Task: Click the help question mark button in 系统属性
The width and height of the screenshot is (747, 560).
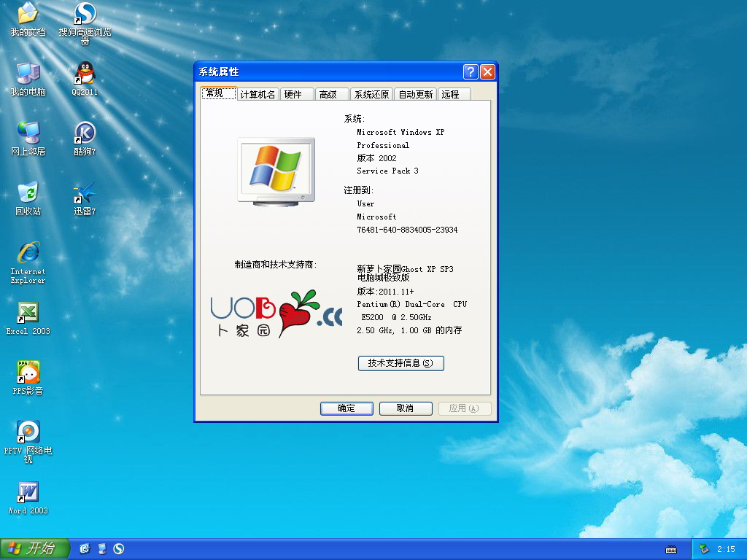Action: [471, 72]
